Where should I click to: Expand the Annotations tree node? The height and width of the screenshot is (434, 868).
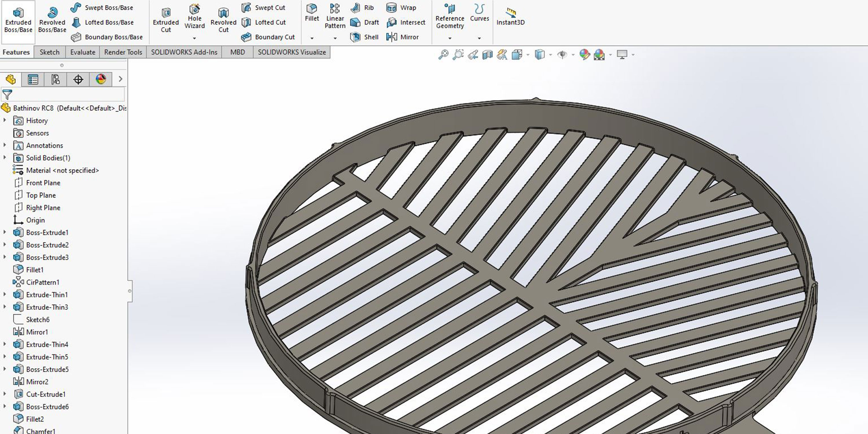click(5, 145)
